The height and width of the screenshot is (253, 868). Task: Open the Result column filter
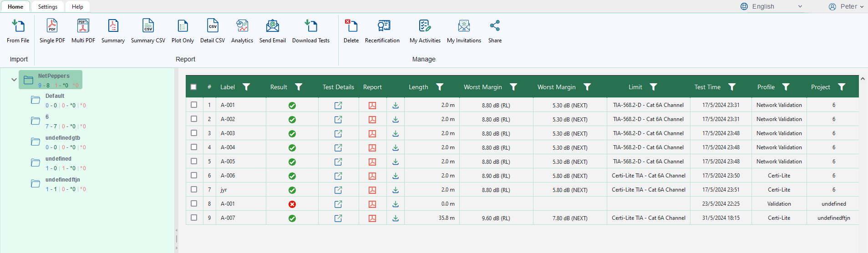click(x=299, y=87)
